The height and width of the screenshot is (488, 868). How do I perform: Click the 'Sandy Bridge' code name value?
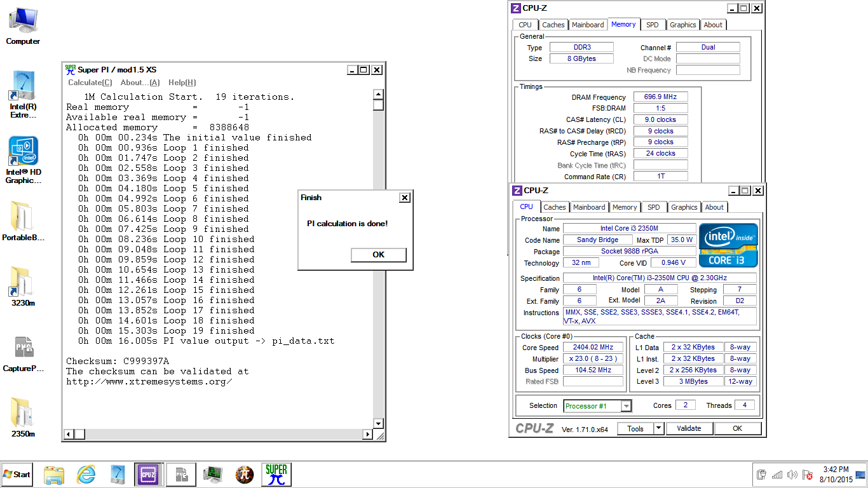597,240
